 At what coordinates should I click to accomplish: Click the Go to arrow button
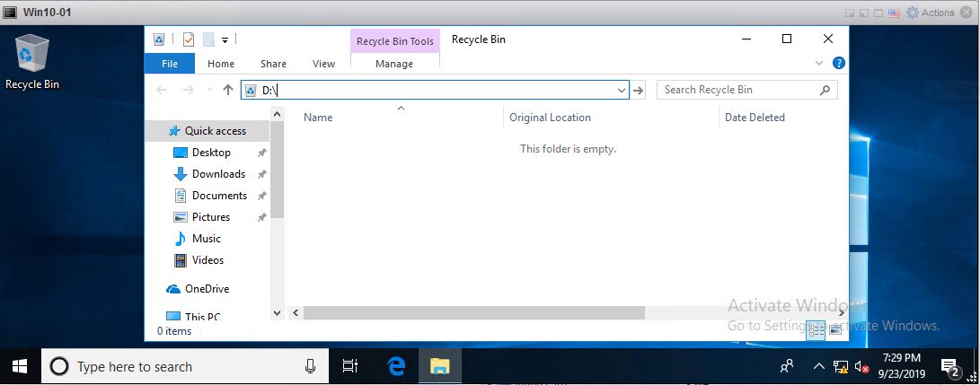pyautogui.click(x=638, y=90)
